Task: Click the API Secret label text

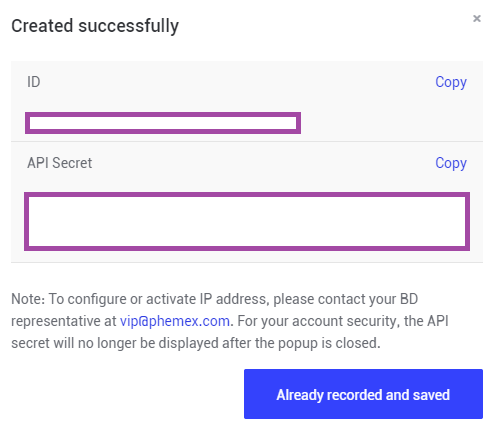Action: click(60, 163)
